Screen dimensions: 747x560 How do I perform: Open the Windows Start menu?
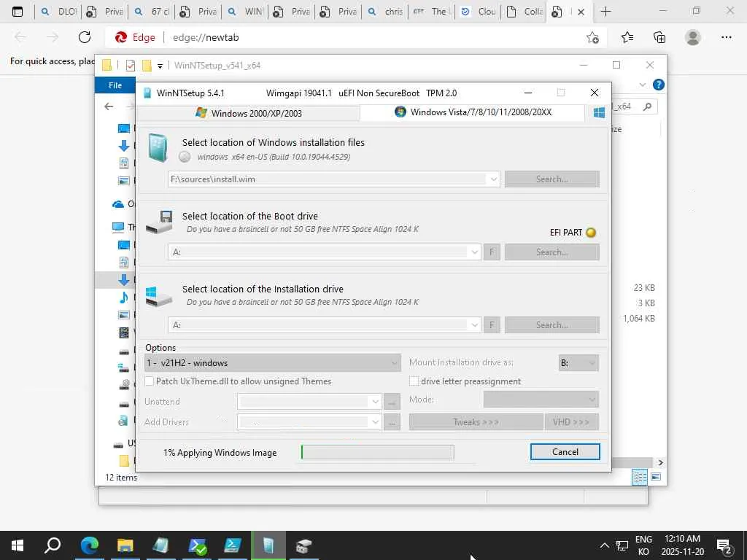click(18, 545)
